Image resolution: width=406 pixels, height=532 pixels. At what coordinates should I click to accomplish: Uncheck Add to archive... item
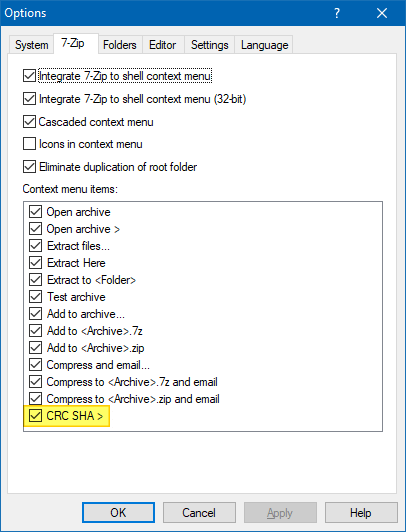pyautogui.click(x=35, y=314)
